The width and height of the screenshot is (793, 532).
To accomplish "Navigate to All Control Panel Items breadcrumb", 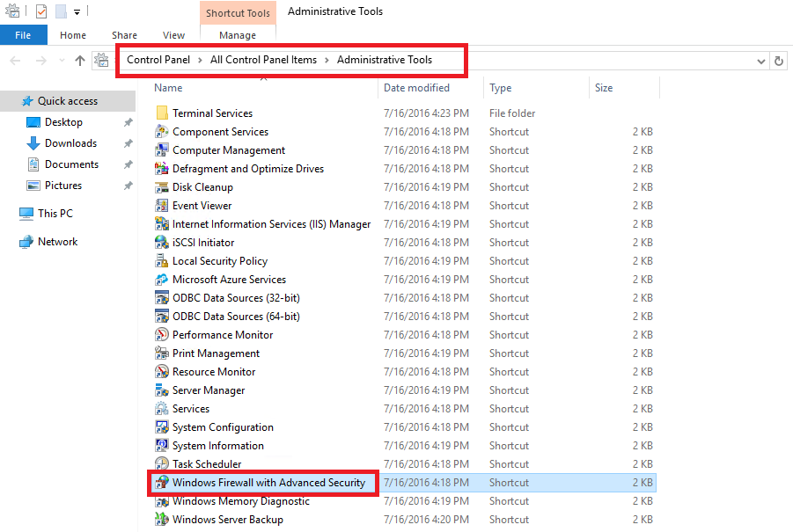I will pyautogui.click(x=263, y=60).
